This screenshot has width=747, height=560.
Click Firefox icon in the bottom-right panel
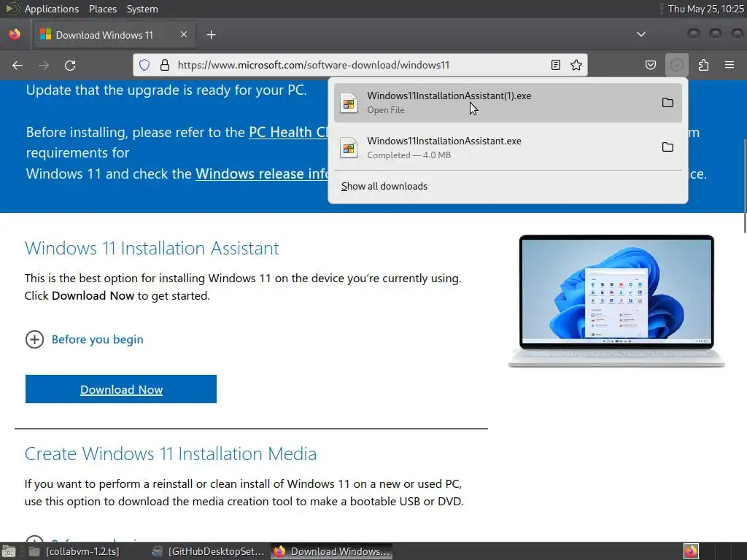691,551
